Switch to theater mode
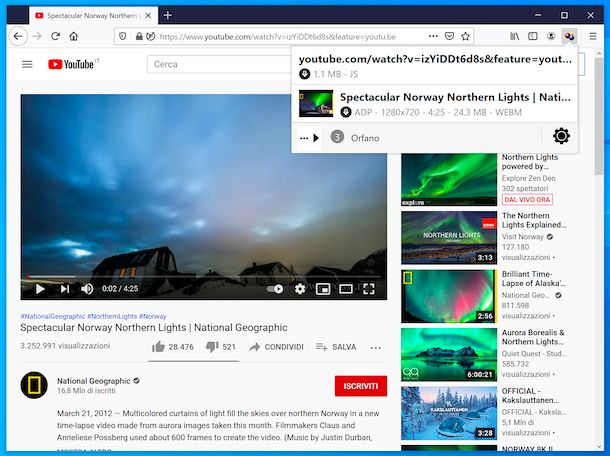The width and height of the screenshot is (610, 456). click(x=345, y=289)
